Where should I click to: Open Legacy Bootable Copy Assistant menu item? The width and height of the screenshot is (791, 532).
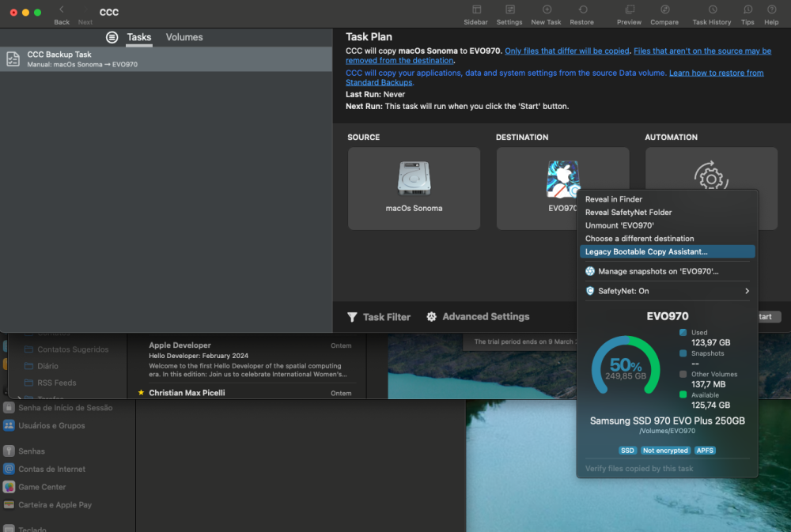click(668, 251)
